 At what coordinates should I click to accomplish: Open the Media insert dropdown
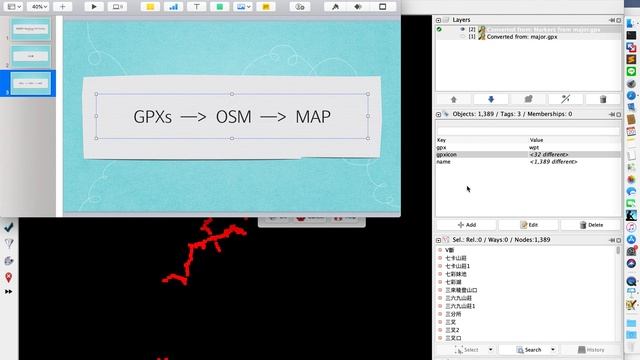242,7
